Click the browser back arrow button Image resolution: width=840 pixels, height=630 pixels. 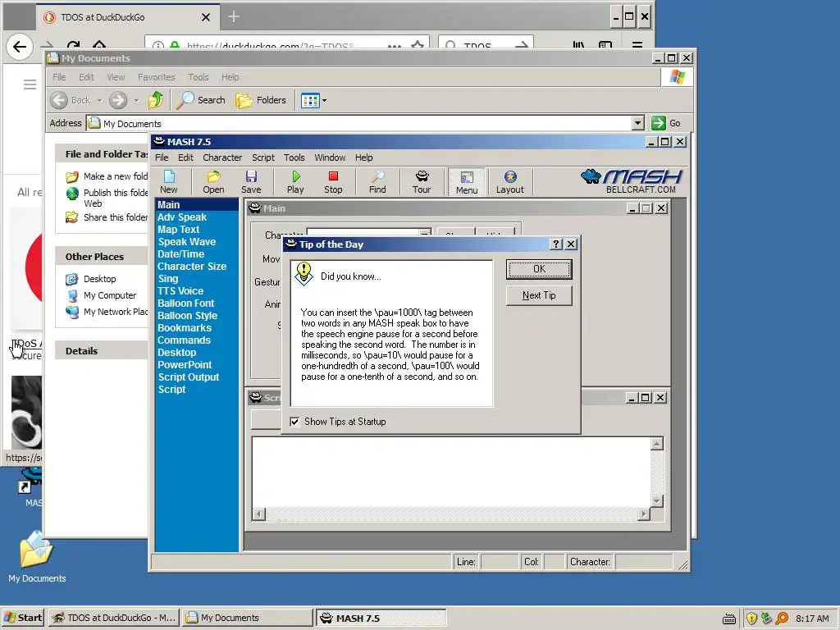20,47
